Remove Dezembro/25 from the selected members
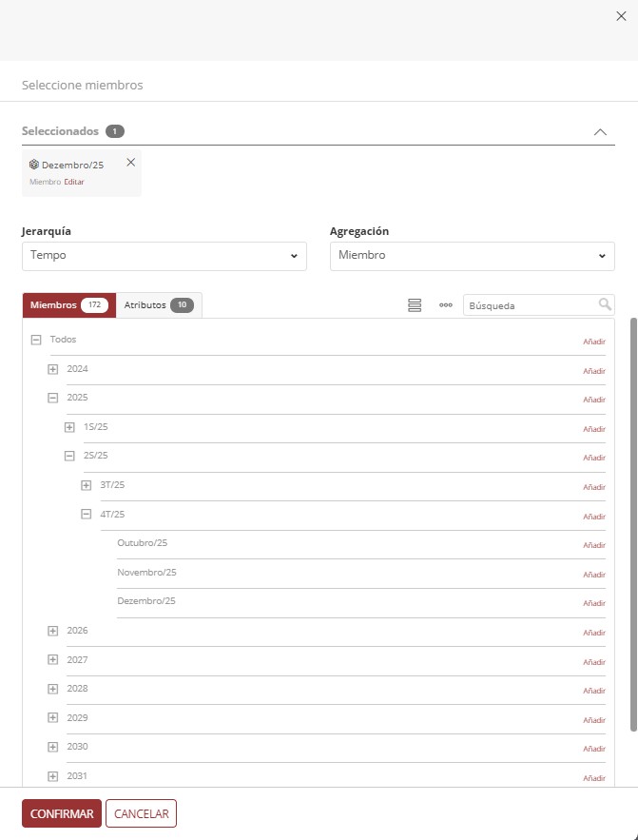Viewport: 638px width, 840px height. [130, 163]
